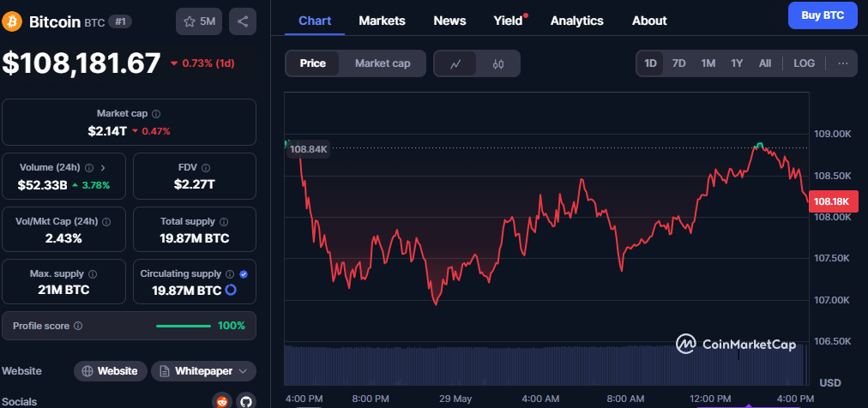Open the Reddit social link
Image resolution: width=868 pixels, height=408 pixels.
(x=222, y=402)
